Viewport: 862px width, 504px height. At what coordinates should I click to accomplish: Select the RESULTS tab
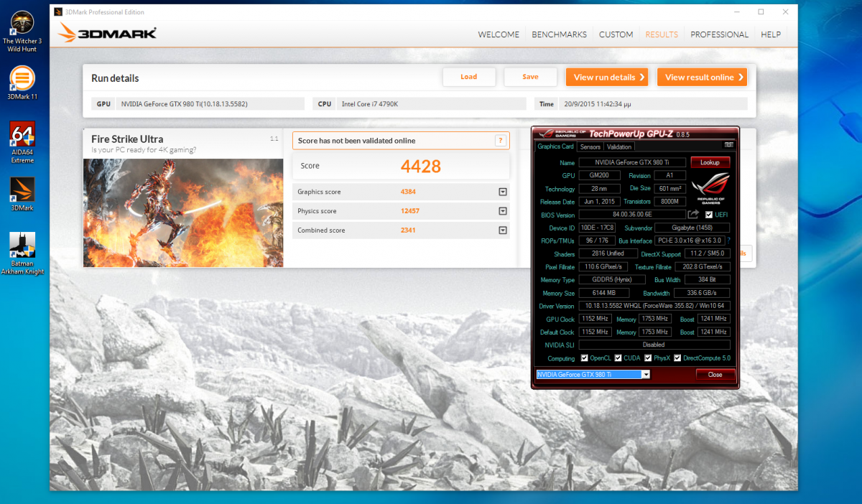click(x=662, y=34)
